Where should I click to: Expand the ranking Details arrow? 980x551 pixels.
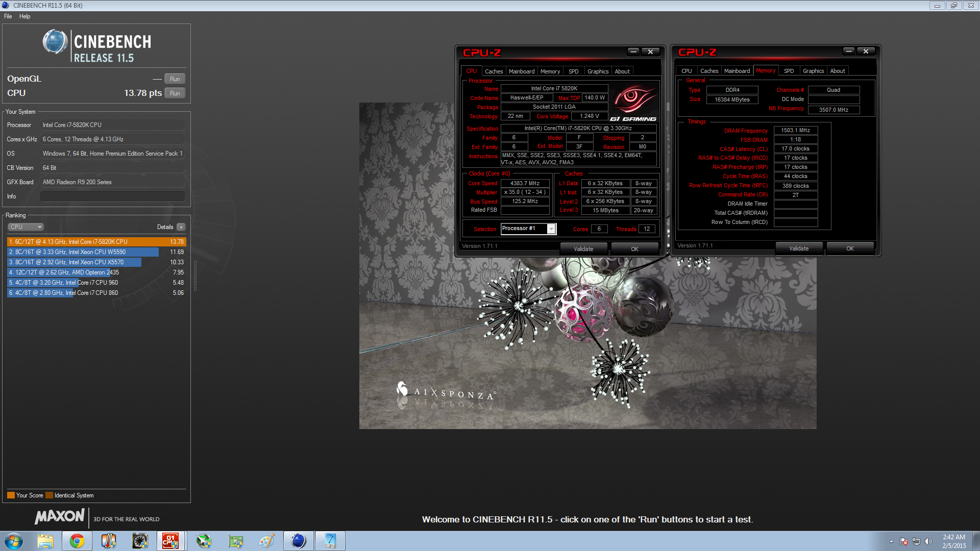(181, 227)
